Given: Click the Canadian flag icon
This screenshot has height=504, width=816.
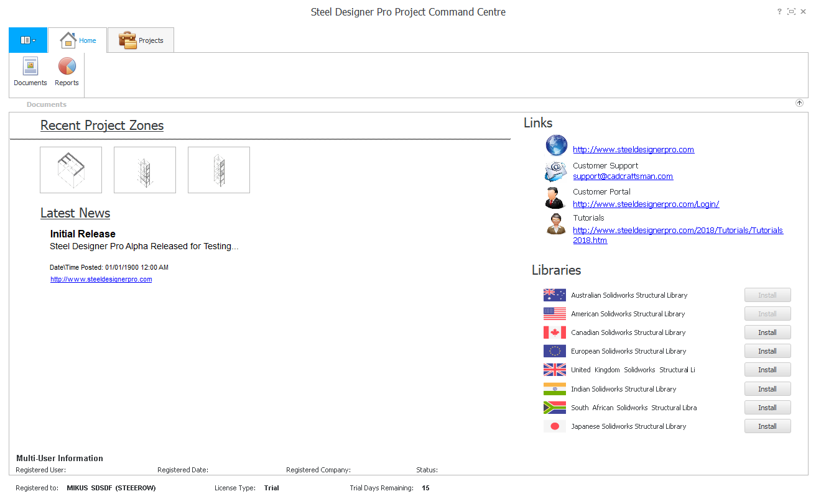Looking at the screenshot, I should (554, 332).
